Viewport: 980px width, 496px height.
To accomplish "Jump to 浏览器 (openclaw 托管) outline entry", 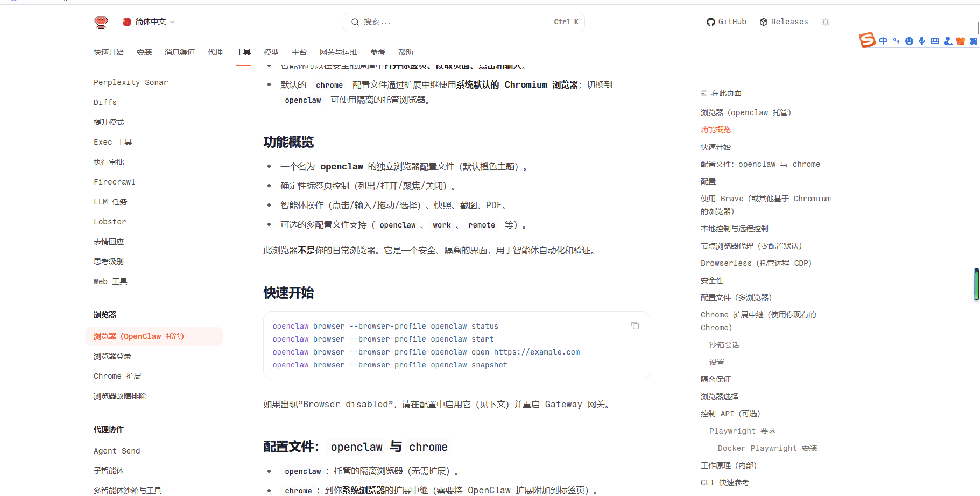I will pos(746,112).
